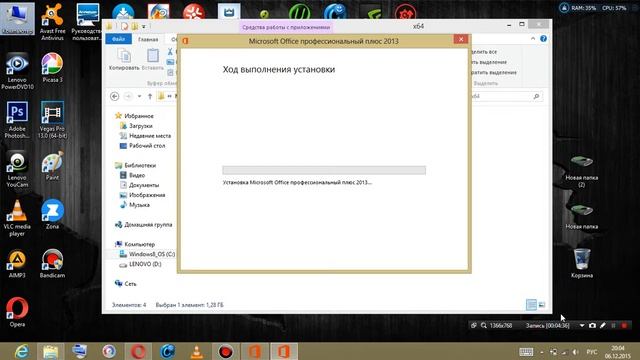Viewport: 640px width, 360px height.
Task: Open LENOVO (D:) drive
Action: (145, 264)
